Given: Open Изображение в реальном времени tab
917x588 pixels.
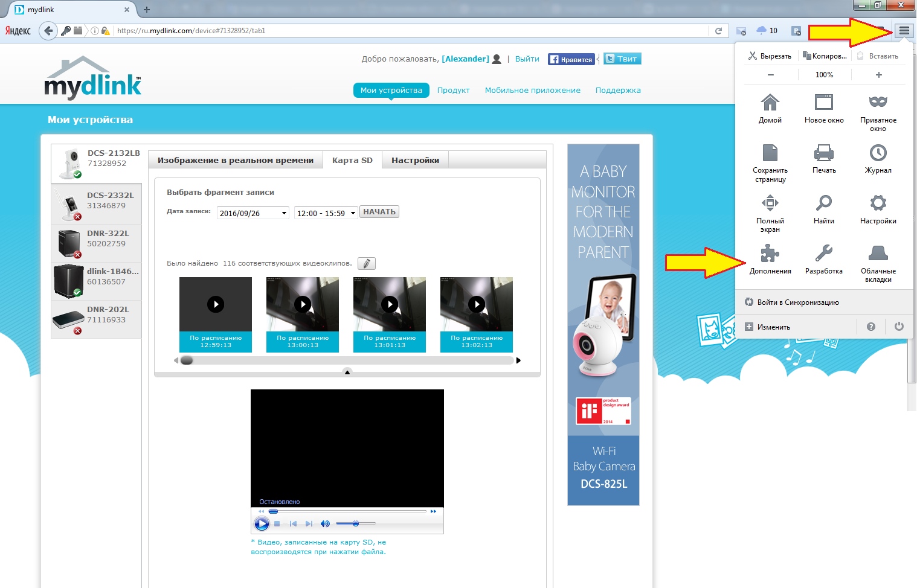Looking at the screenshot, I should coord(235,161).
